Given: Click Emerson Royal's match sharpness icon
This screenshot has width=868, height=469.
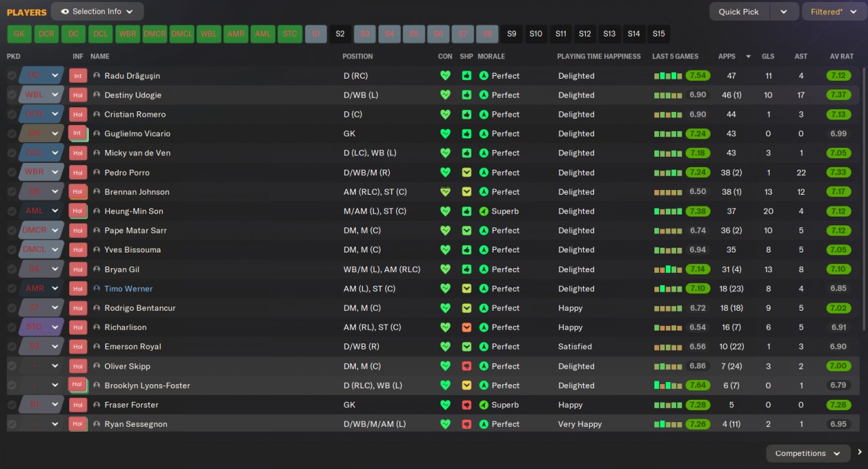Looking at the screenshot, I should [467, 347].
